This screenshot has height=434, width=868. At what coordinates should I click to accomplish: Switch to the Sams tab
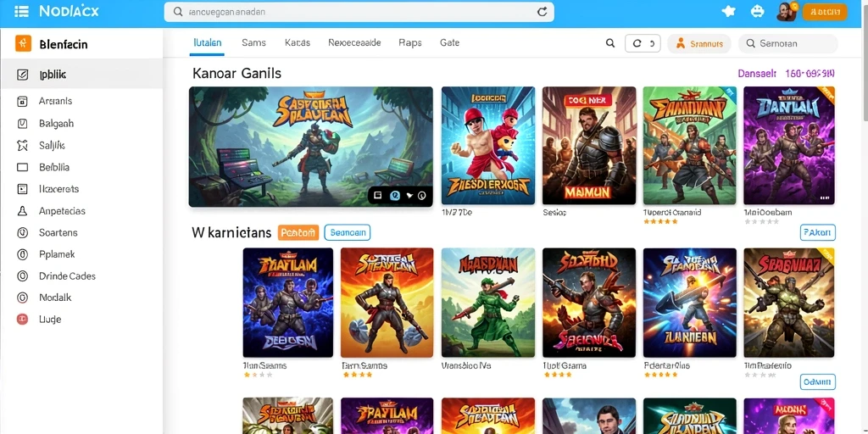(254, 42)
